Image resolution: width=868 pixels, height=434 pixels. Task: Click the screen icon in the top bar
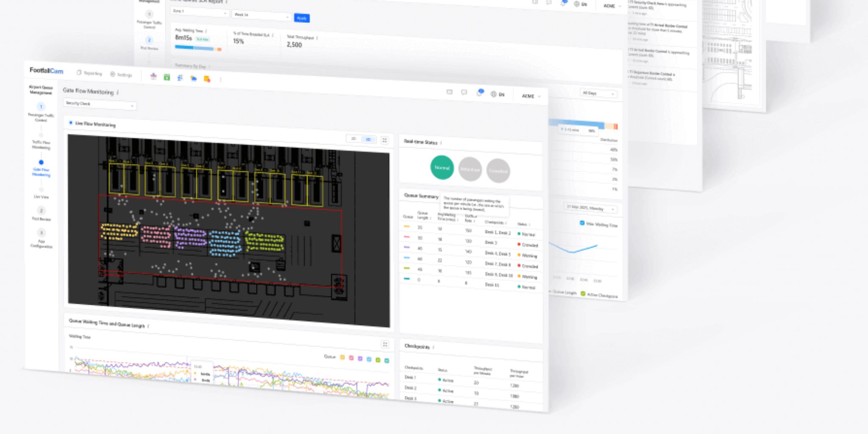pyautogui.click(x=449, y=92)
